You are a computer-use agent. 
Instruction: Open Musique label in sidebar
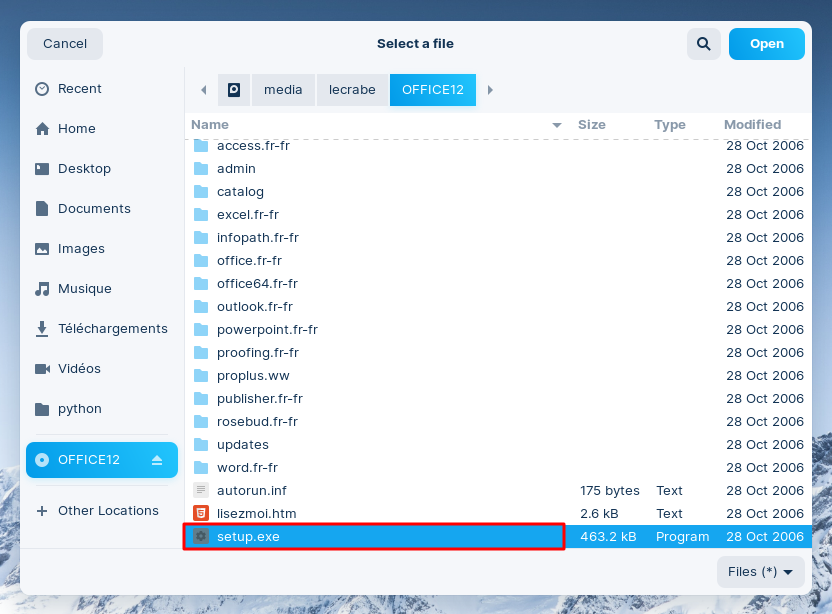click(x=85, y=289)
